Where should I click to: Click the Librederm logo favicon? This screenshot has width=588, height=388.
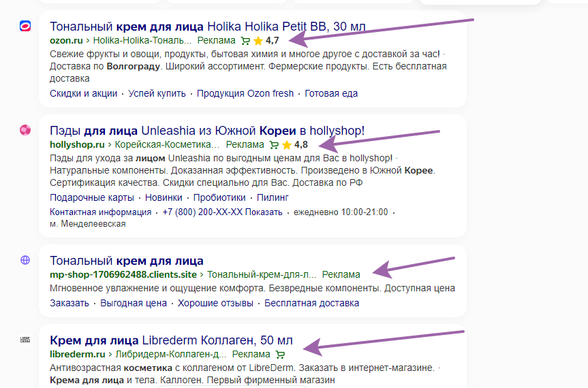click(x=25, y=340)
